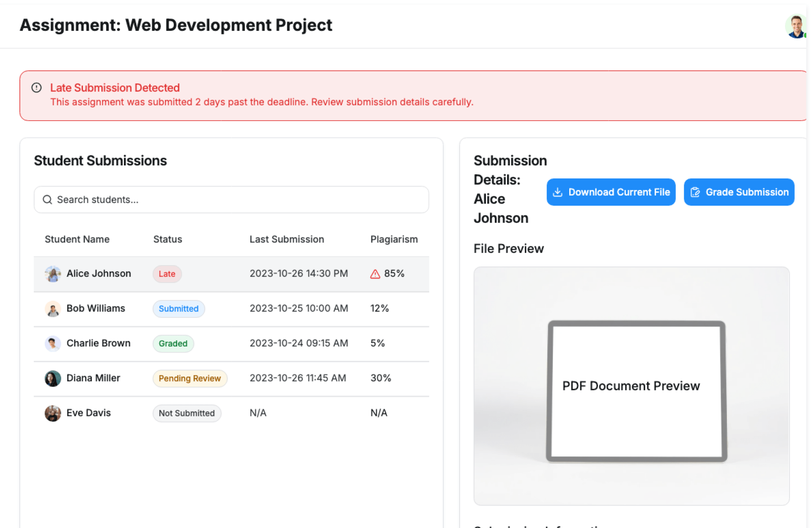812x528 pixels.
Task: Open the user profile avatar
Action: [796, 26]
